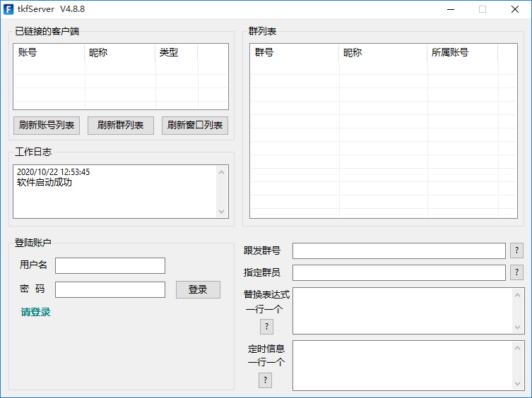The image size is (532, 398).
Task: Click the 昵称 column header in 群列表
Action: 383,52
